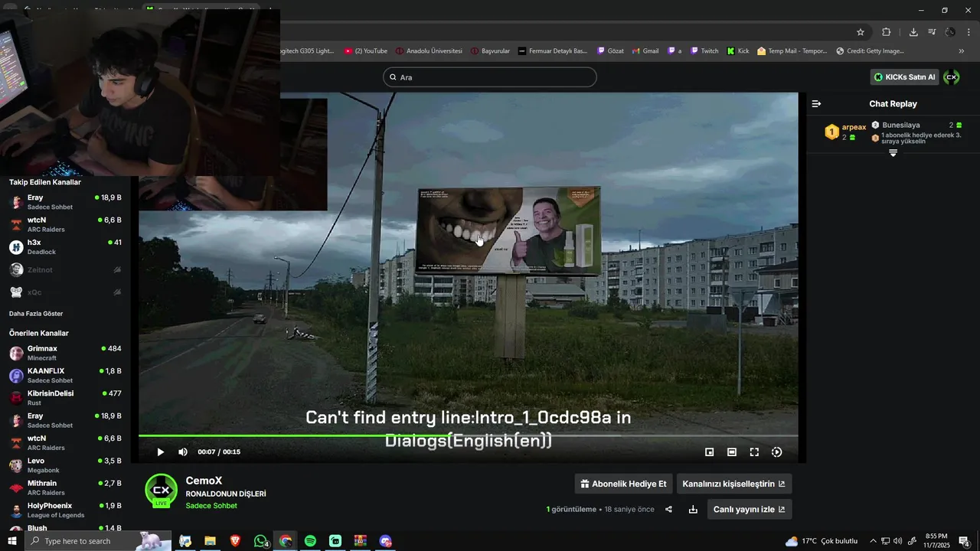
Task: Open the weather widget in taskbar
Action: (822, 541)
